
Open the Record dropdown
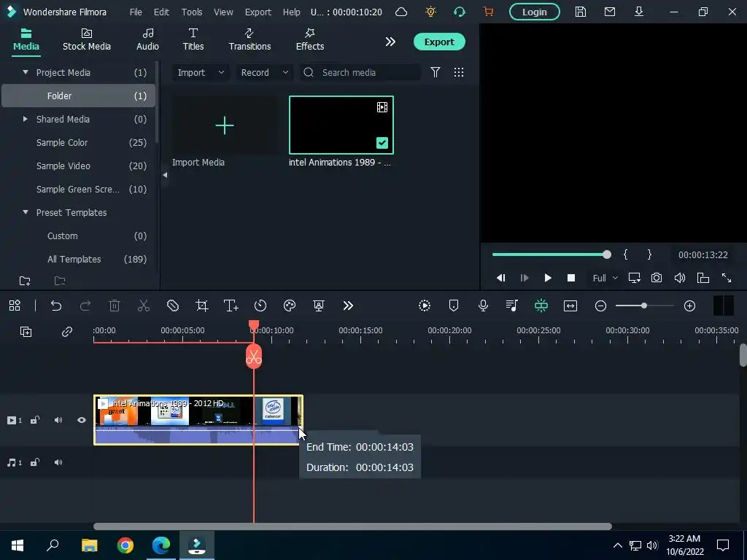264,72
